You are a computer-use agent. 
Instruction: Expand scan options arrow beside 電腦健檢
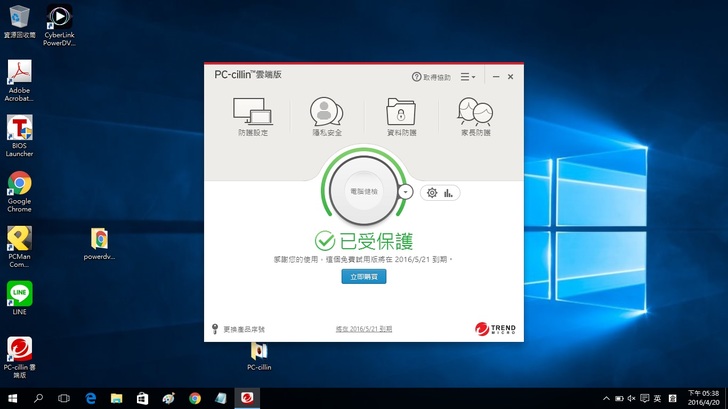click(x=405, y=191)
